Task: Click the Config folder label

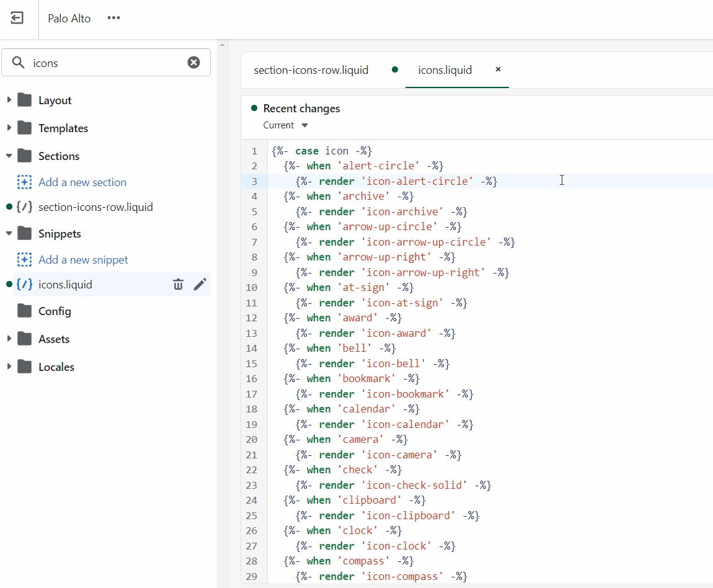Action: pyautogui.click(x=55, y=311)
